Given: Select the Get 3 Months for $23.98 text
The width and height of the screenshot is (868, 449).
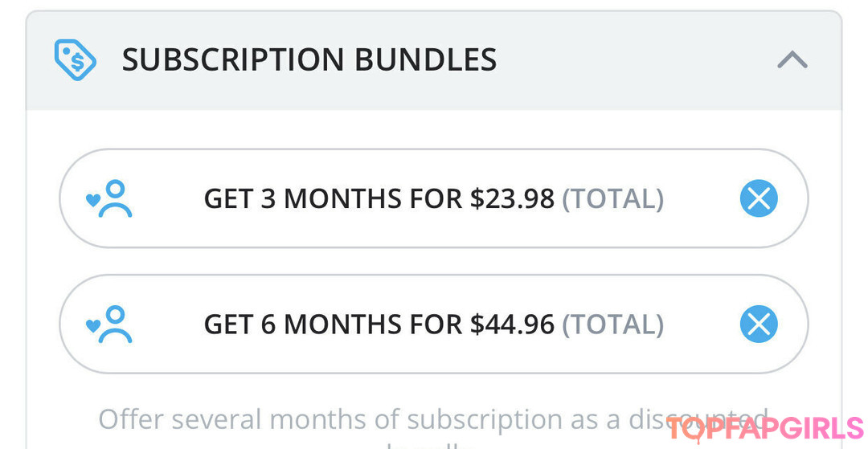Looking at the screenshot, I should 379,198.
